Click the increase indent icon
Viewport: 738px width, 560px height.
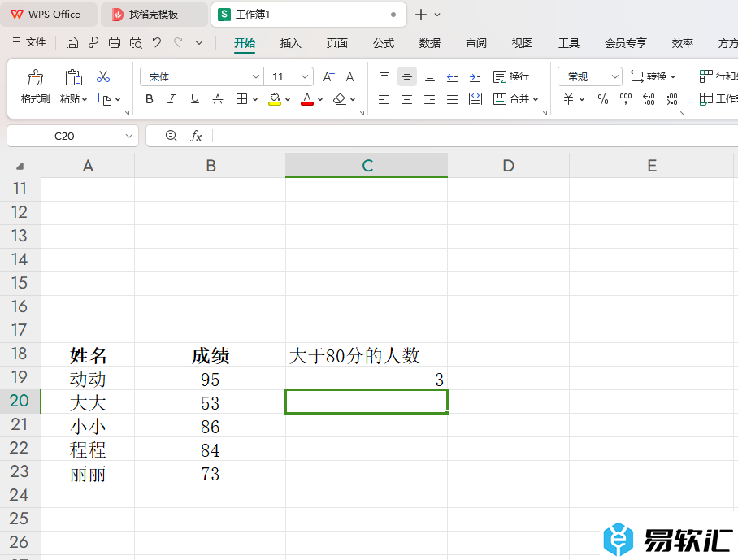click(x=475, y=76)
